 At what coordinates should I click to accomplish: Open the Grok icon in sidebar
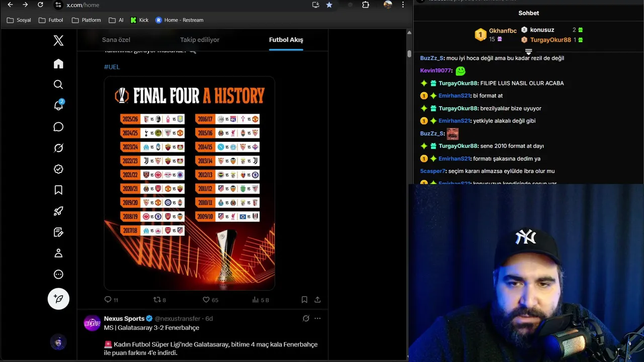pos(58,148)
